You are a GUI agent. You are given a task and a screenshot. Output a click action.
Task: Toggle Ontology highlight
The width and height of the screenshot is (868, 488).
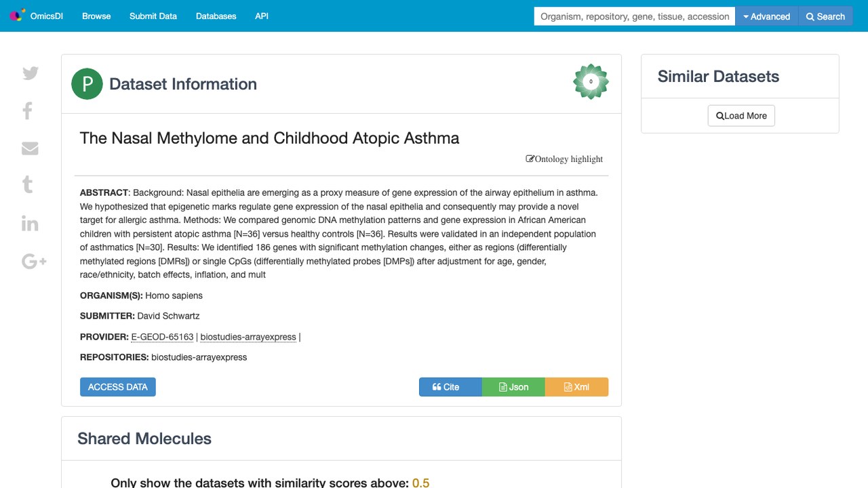pos(564,159)
